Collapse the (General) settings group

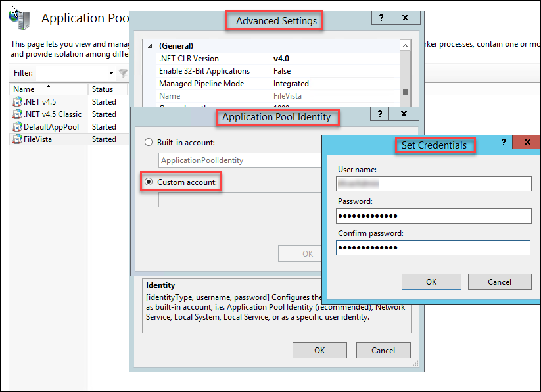point(150,46)
